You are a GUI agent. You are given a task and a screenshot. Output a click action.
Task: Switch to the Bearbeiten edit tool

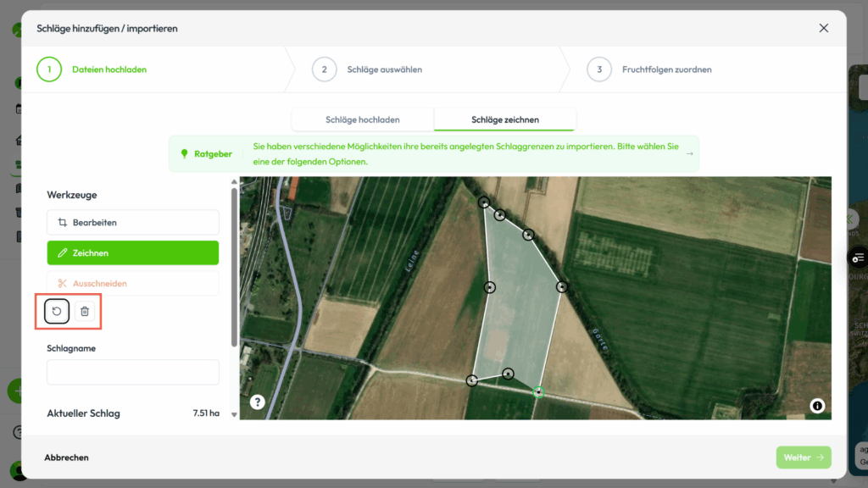133,223
